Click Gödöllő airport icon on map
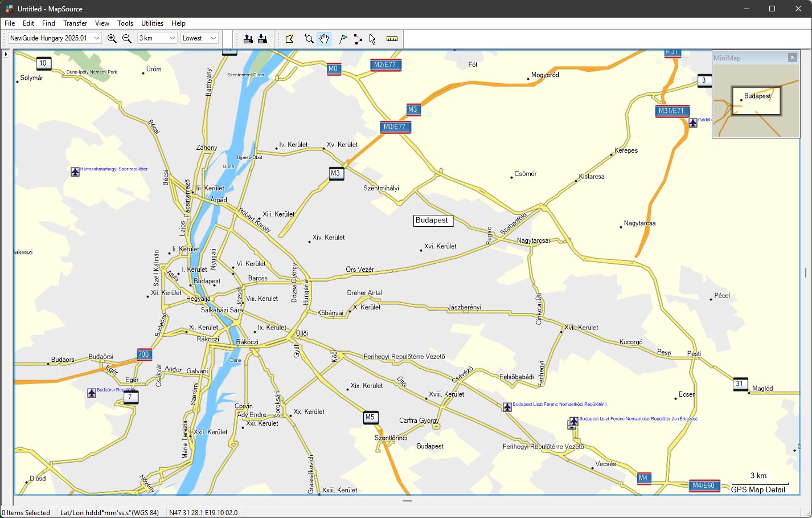 pyautogui.click(x=692, y=123)
